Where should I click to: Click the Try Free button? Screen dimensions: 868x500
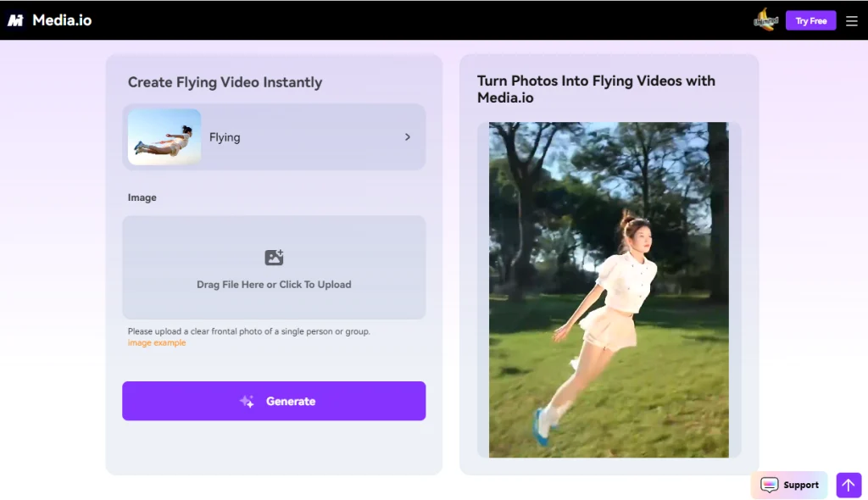tap(810, 19)
